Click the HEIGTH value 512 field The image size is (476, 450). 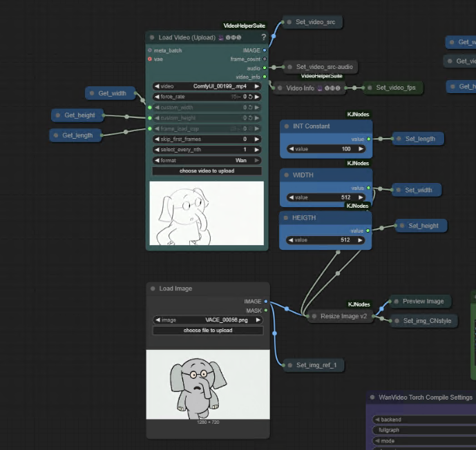pos(325,240)
